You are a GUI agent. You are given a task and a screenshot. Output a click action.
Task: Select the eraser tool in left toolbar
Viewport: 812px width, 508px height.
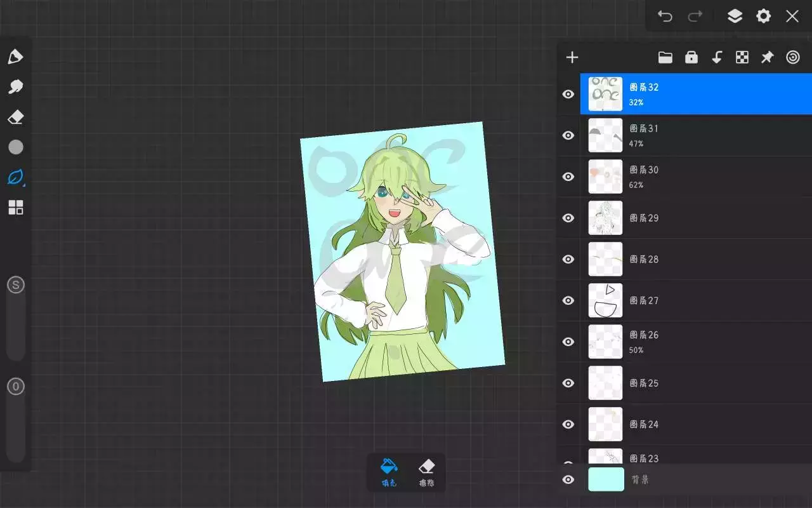15,117
